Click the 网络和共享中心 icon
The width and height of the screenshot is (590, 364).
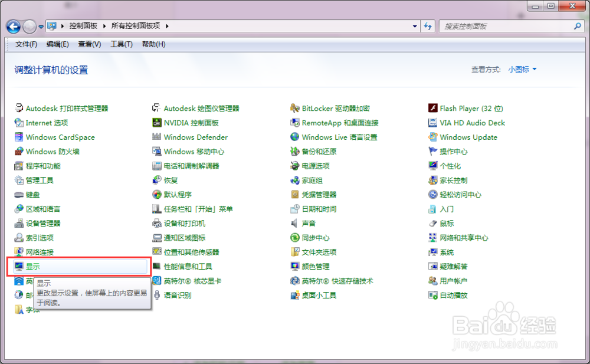pos(432,238)
